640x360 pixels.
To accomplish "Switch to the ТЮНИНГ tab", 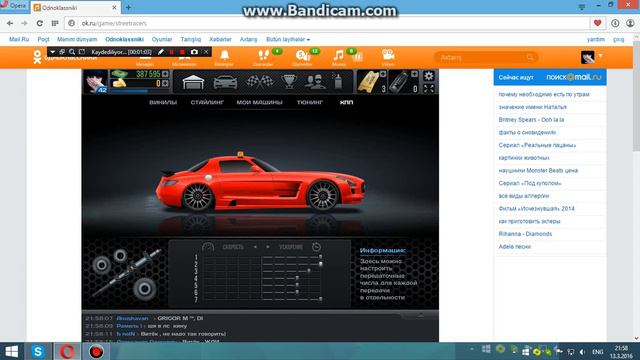I will [x=310, y=102].
